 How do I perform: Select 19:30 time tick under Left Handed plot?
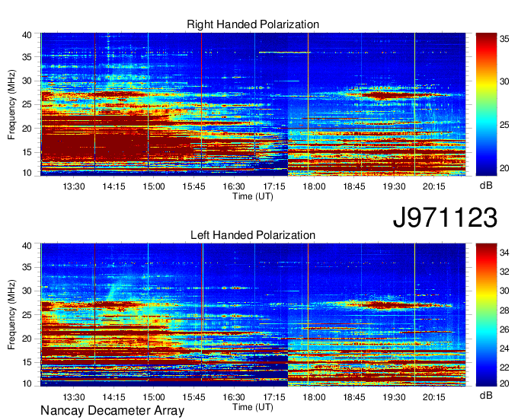[394, 397]
